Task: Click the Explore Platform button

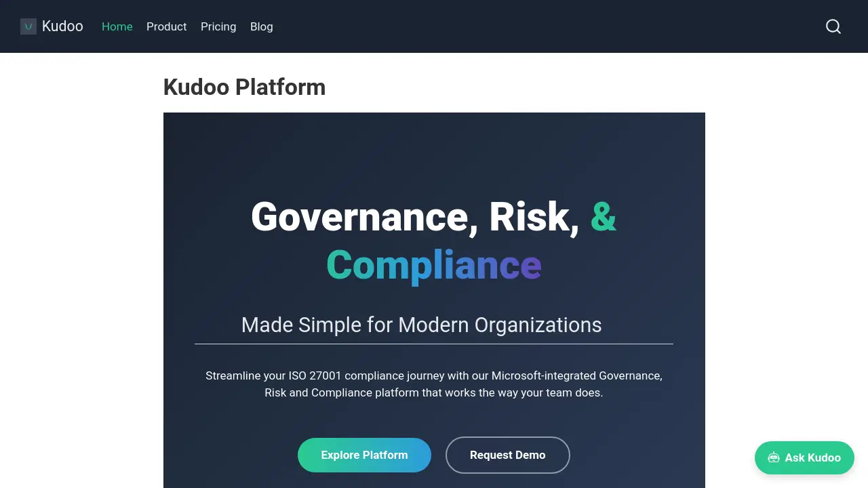Action: pyautogui.click(x=364, y=455)
